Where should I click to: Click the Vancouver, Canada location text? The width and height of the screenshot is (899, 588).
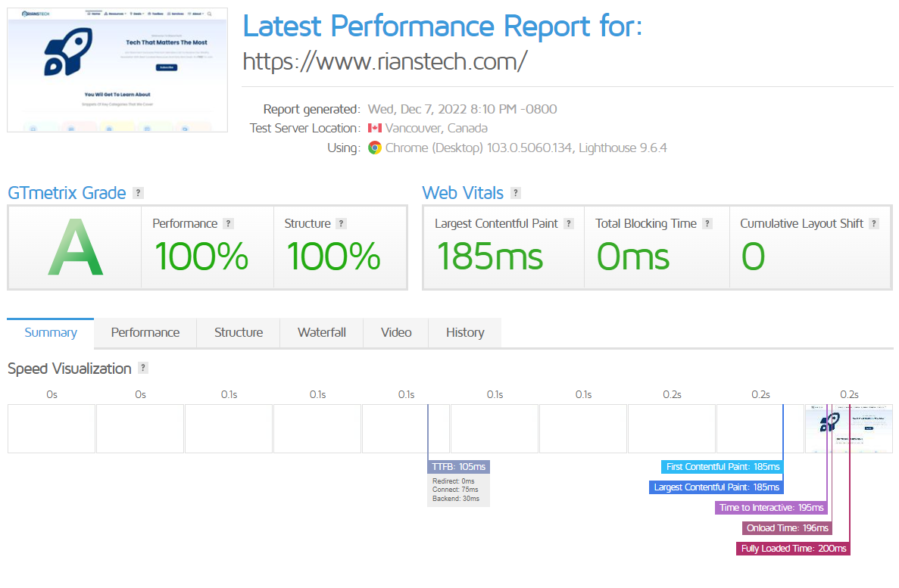coord(436,129)
